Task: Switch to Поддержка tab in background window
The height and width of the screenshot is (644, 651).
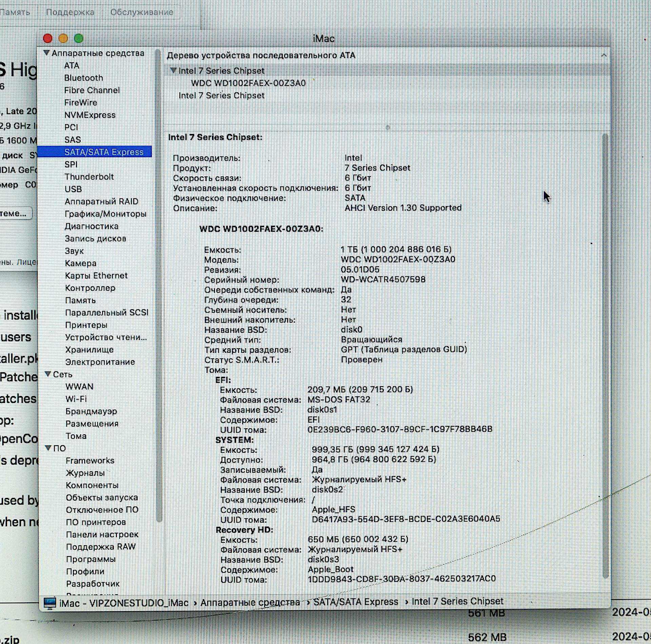Action: (x=70, y=13)
